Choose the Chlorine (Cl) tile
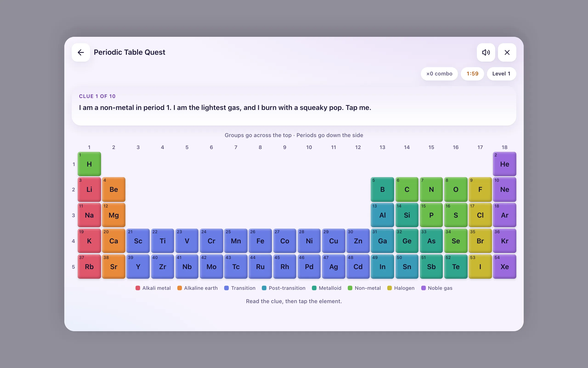Image resolution: width=588 pixels, height=368 pixels. click(x=480, y=215)
